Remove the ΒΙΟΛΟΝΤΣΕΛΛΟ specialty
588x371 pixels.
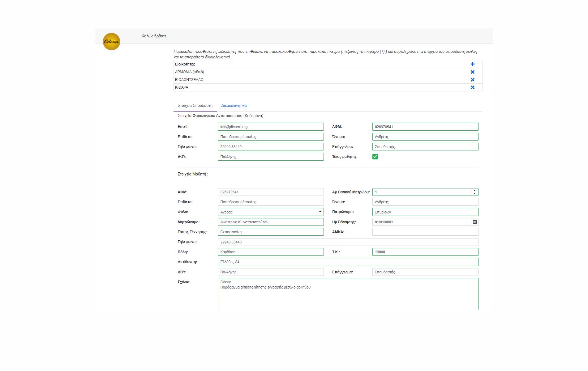pos(472,80)
